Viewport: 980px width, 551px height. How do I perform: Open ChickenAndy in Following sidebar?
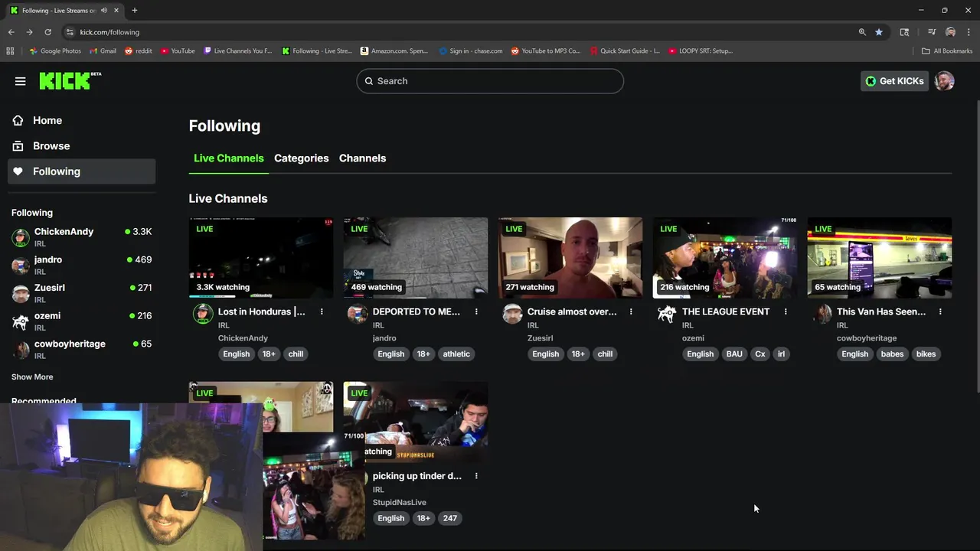point(81,236)
